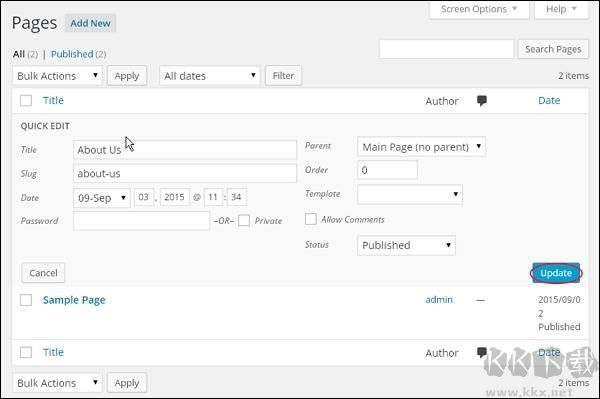Click the QUICK EDIT heading
Screen dimensions: 600x399
pos(45,126)
